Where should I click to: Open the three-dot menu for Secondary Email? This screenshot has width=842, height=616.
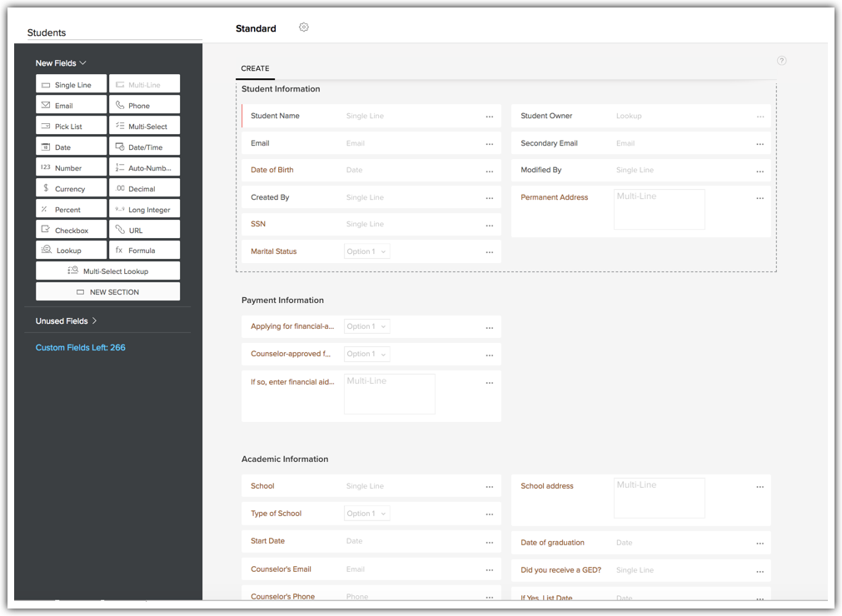(x=760, y=144)
